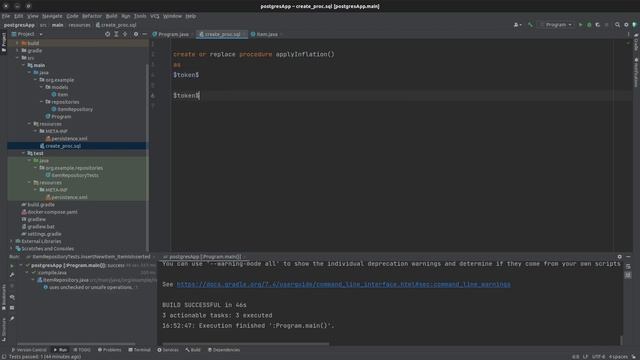640x360 pixels.
Task: Collapse the src folder in project tree
Action: (18, 58)
